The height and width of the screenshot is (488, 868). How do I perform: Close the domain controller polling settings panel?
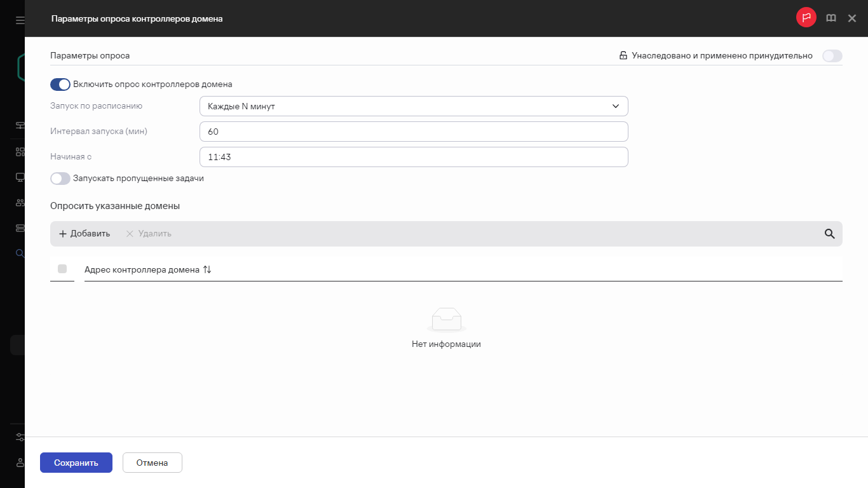[852, 18]
